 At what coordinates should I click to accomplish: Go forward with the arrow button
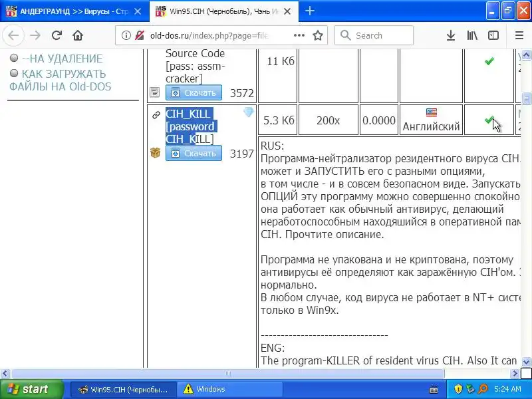tap(35, 35)
